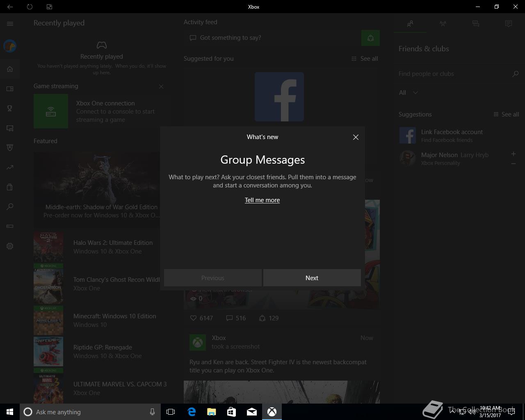525x420 pixels.
Task: Open File Explorer from taskbar
Action: click(212, 412)
